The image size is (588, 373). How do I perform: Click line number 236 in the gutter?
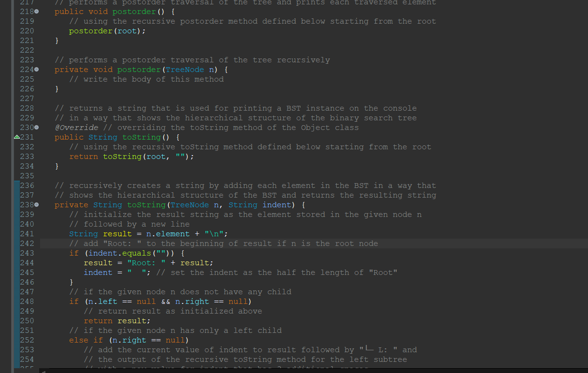pyautogui.click(x=27, y=185)
